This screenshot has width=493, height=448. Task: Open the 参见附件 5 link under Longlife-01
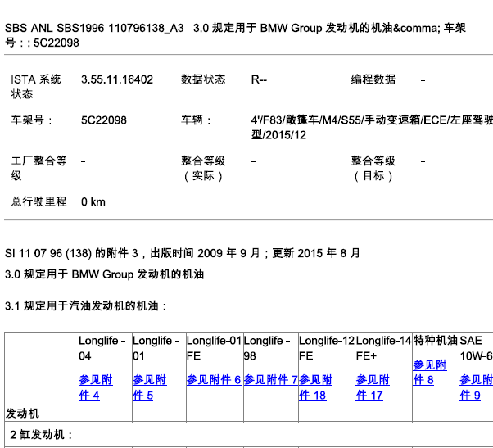(149, 387)
